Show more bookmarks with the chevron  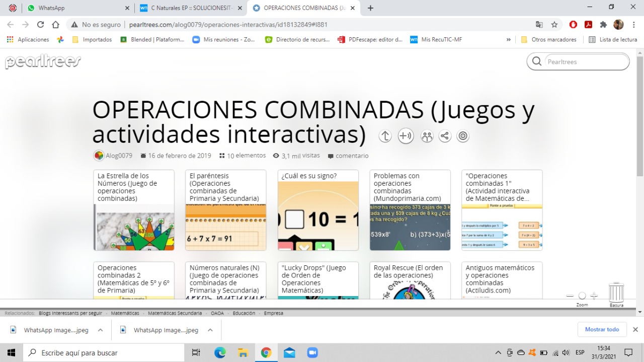point(508,39)
